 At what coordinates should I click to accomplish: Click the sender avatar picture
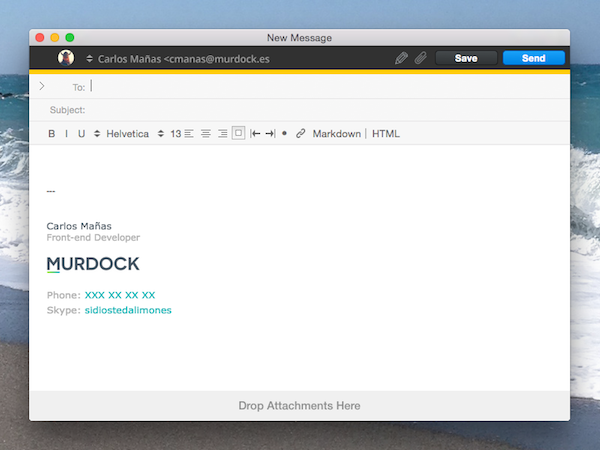tap(66, 58)
